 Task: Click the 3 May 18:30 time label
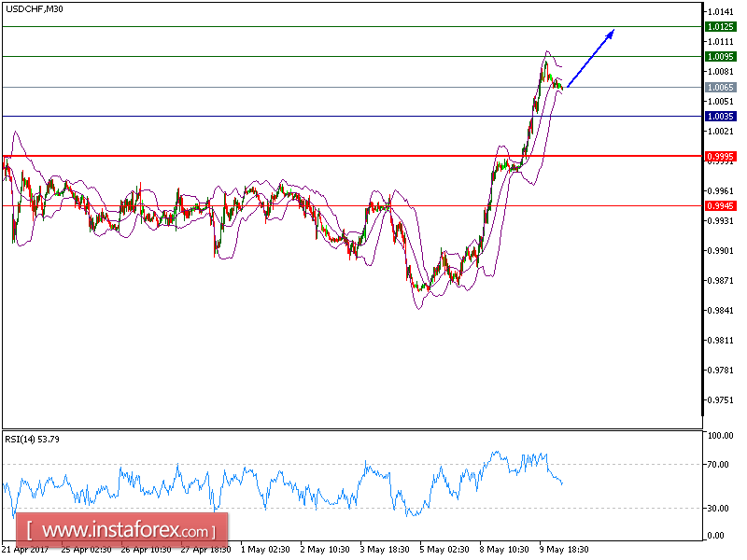[385, 550]
